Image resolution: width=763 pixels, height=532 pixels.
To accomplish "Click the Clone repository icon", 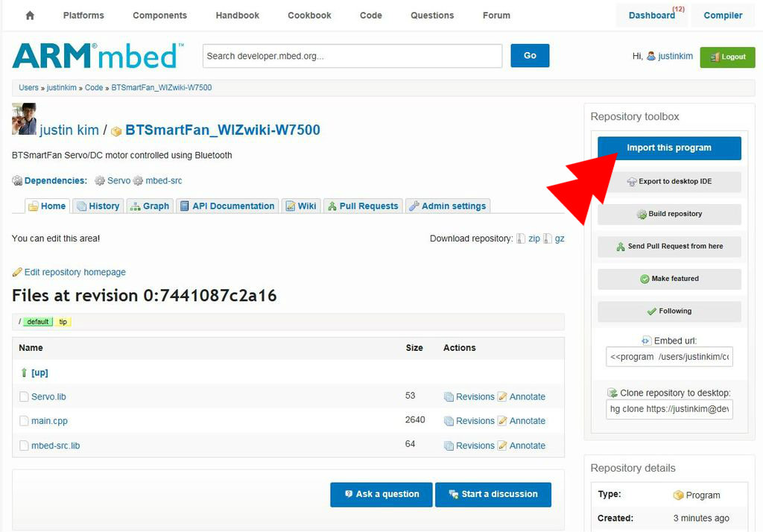I will (612, 393).
